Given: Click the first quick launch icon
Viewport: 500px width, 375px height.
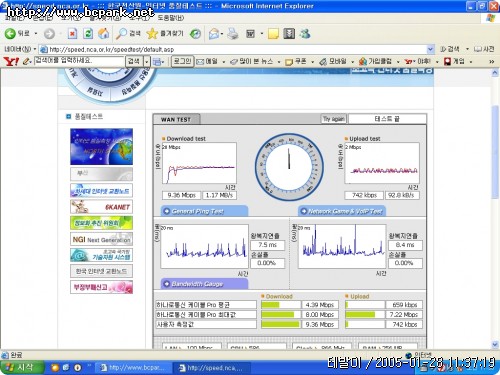Looking at the screenshot, I should pyautogui.click(x=55, y=367).
